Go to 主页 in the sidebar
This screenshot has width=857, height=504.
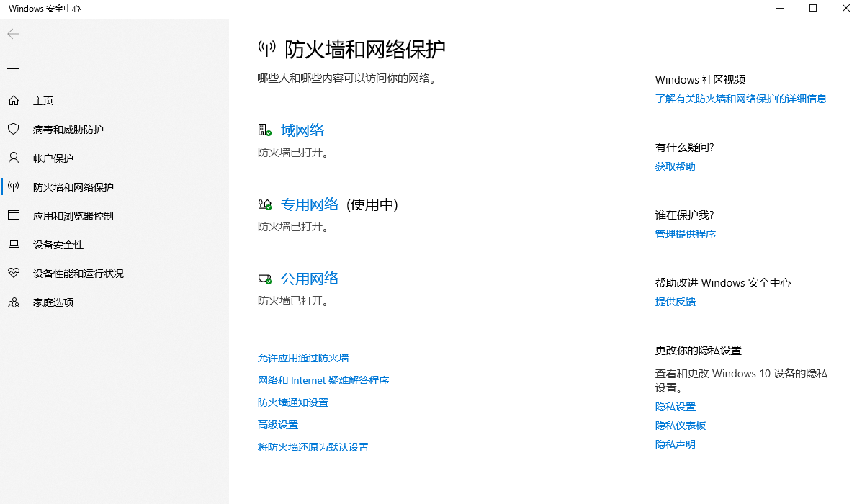[43, 101]
